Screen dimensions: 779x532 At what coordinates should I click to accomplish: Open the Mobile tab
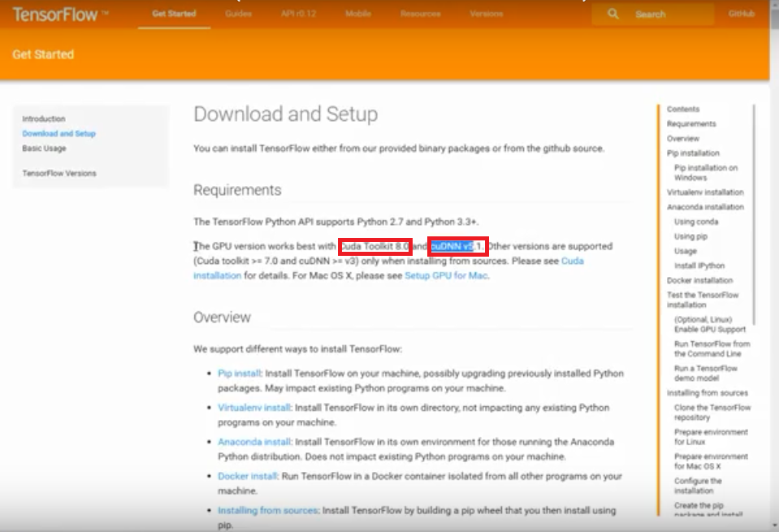[358, 14]
